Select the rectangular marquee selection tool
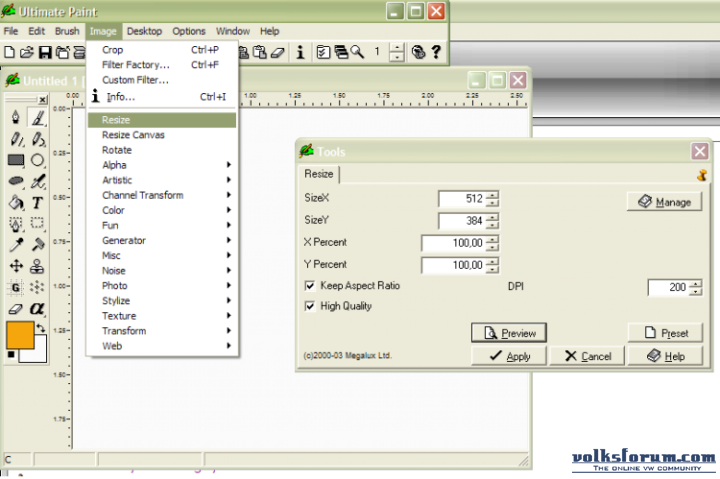Viewport: 720px width, 479px height. [x=38, y=223]
